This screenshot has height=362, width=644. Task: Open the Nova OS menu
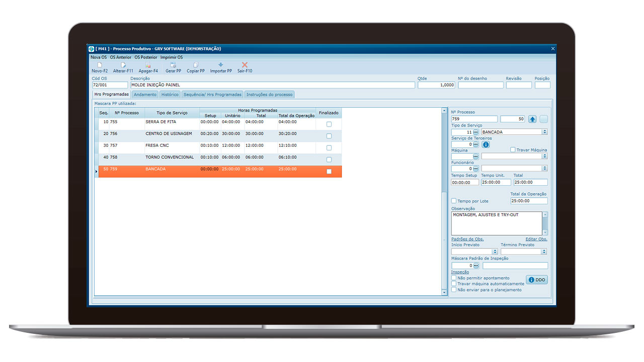click(x=99, y=57)
